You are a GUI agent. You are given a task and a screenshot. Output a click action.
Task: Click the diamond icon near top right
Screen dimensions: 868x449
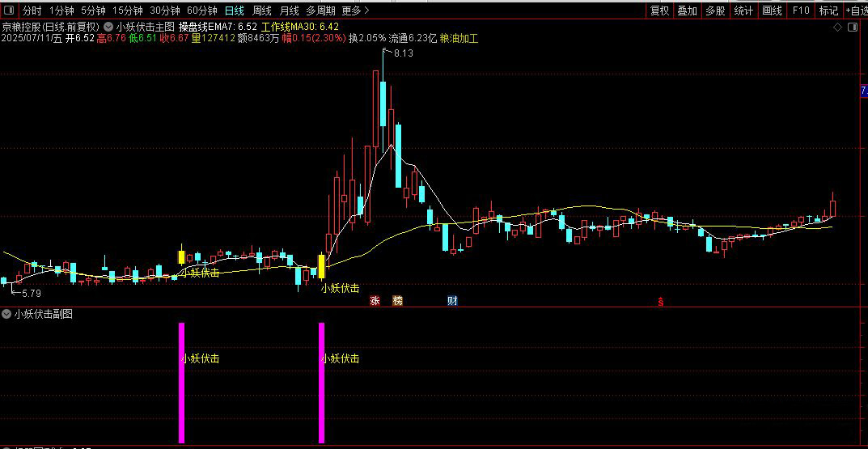coord(837,28)
